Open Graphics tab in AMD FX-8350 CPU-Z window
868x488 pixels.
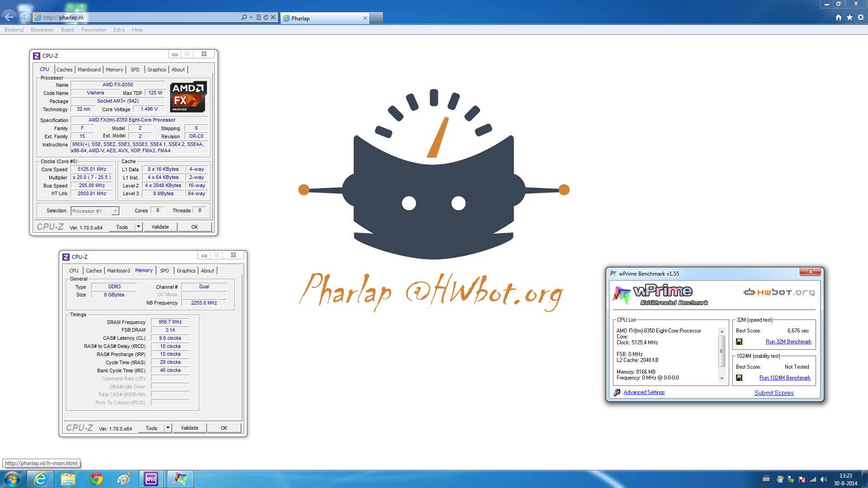[156, 70]
